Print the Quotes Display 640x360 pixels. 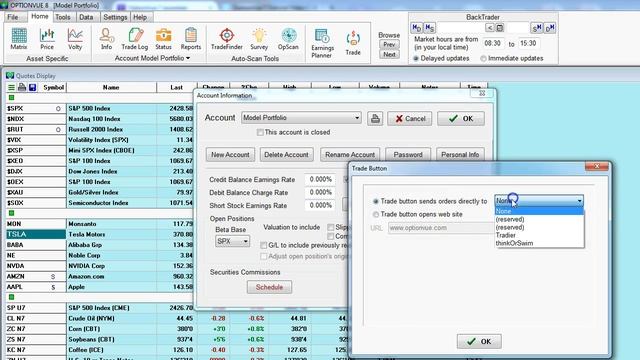click(x=22, y=87)
